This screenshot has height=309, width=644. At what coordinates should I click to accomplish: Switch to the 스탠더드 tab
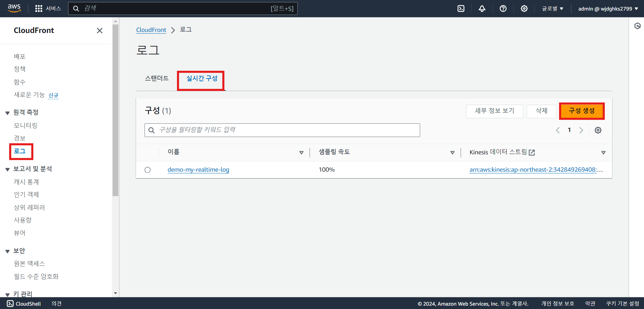click(157, 78)
